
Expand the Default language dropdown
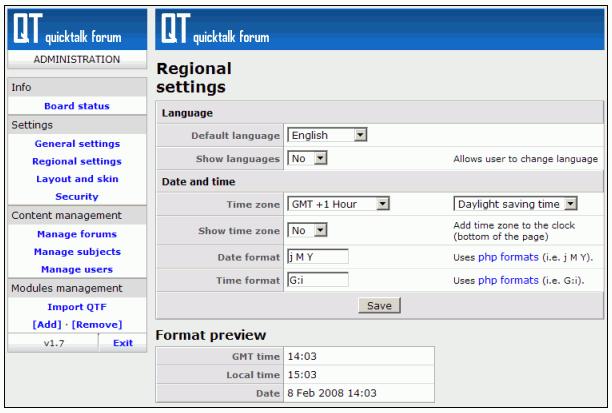coord(327,135)
